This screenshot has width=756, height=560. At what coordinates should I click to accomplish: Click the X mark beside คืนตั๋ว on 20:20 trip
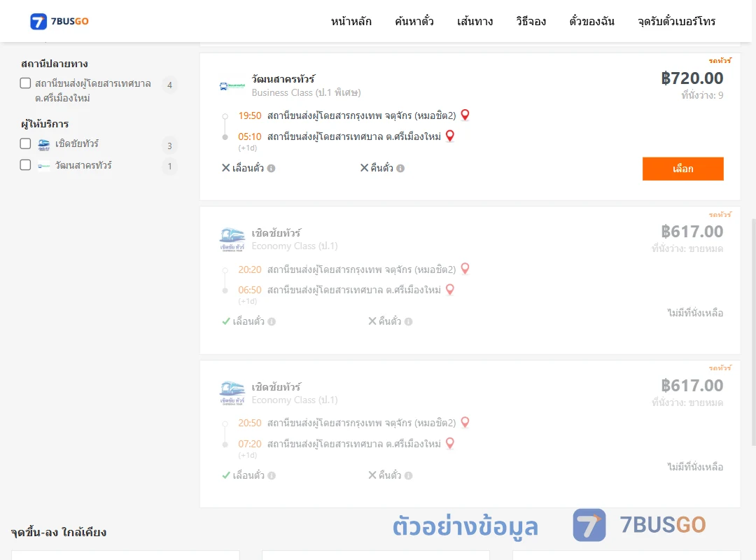coord(372,321)
